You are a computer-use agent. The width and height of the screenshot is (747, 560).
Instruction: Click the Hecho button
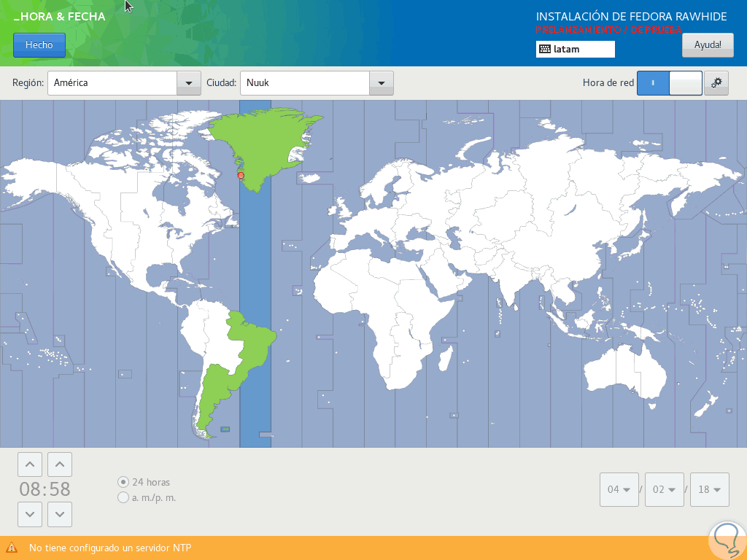(39, 44)
